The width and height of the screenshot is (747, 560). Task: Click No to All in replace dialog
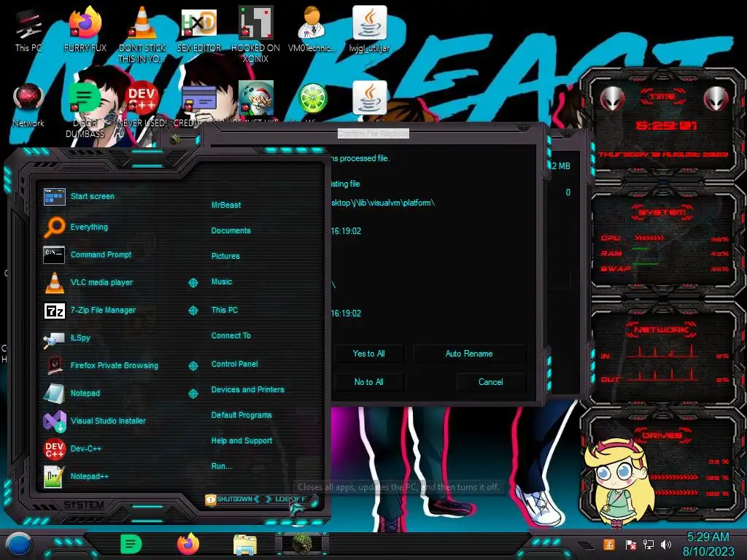pos(368,382)
